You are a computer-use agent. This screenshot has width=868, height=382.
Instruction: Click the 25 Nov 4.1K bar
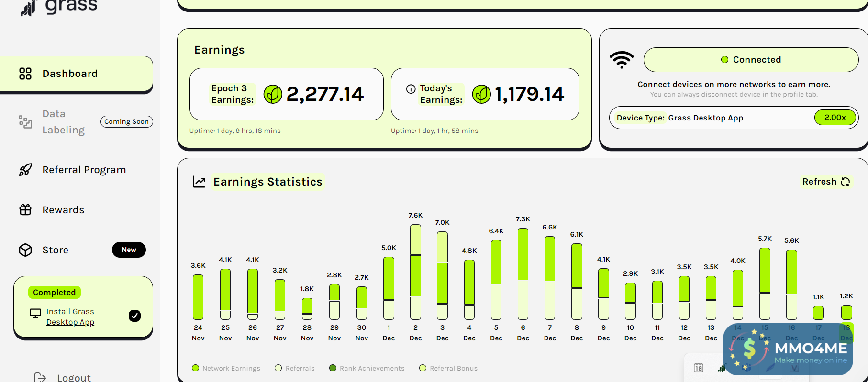[x=225, y=294]
